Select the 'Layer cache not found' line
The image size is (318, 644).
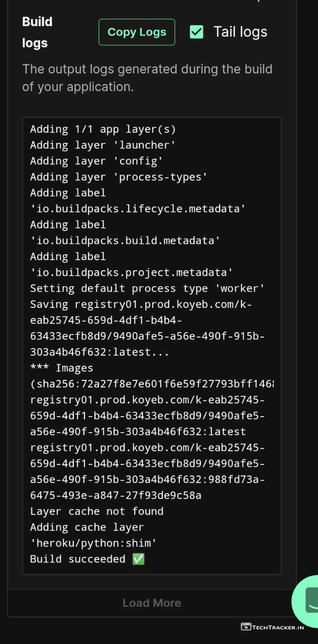[x=96, y=511]
